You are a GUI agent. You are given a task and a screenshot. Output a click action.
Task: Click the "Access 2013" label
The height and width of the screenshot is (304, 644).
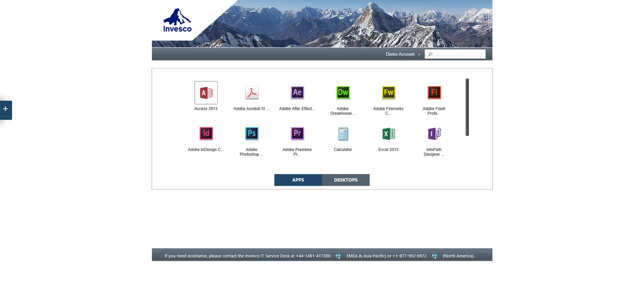pyautogui.click(x=206, y=109)
